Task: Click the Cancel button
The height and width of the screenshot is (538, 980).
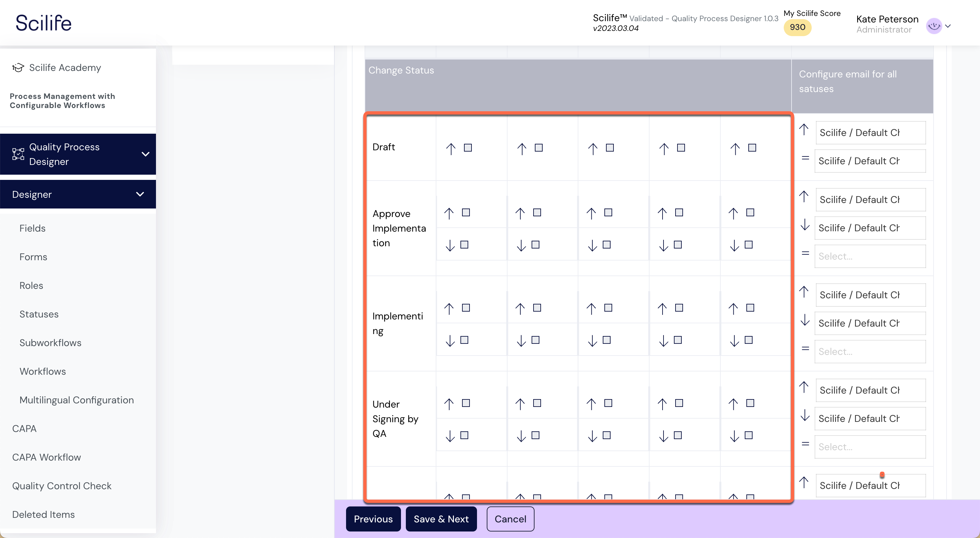Action: click(510, 519)
